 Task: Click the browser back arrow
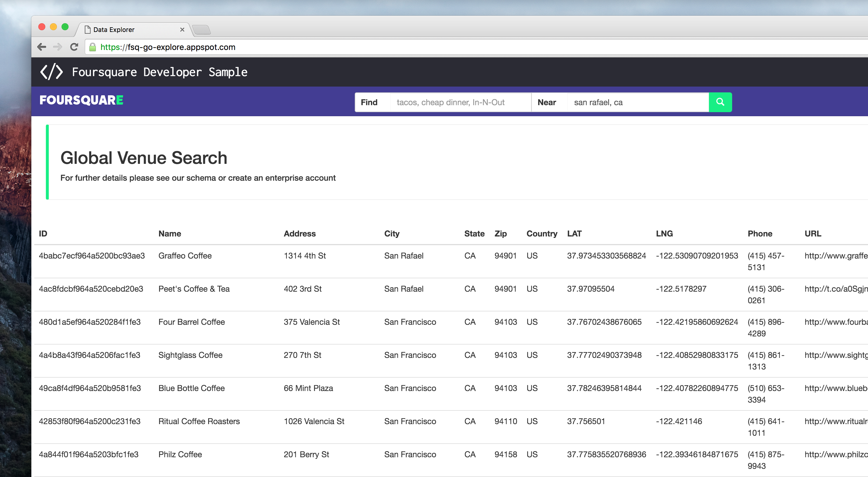click(42, 47)
